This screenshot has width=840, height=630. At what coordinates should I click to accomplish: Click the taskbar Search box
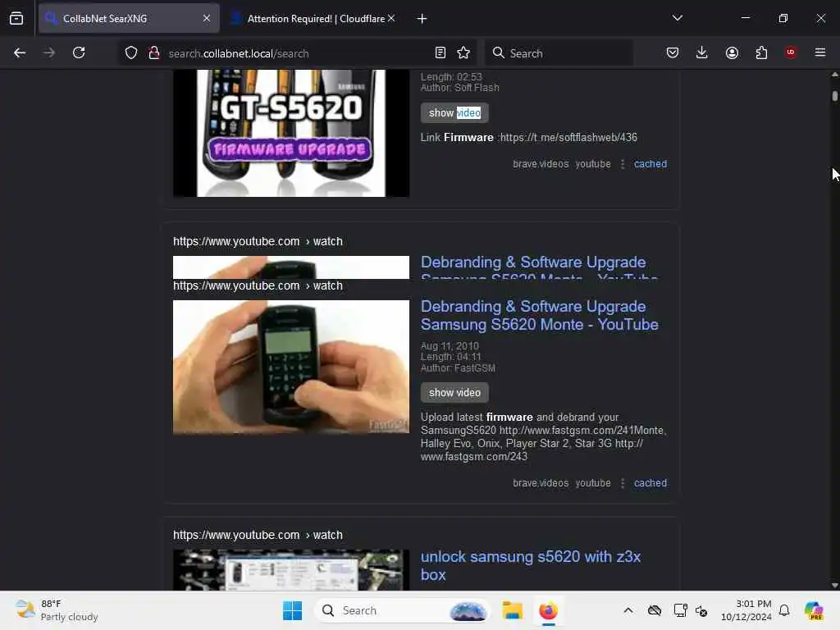click(x=403, y=610)
